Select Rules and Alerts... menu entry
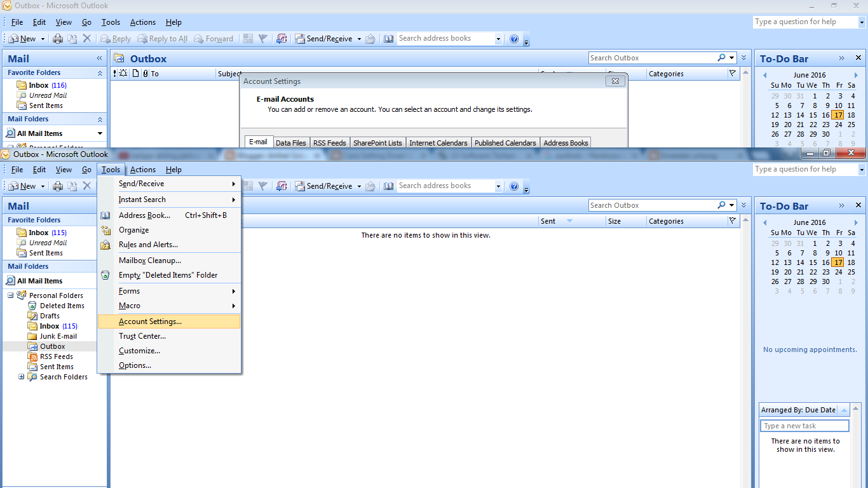This screenshot has width=868, height=488. coord(169,245)
